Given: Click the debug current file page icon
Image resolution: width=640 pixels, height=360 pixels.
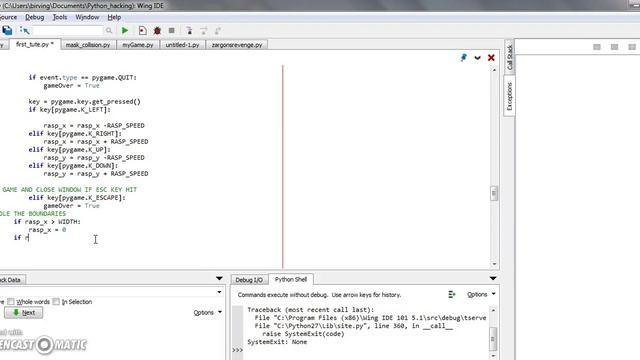Looking at the screenshot, I should click(x=142, y=31).
